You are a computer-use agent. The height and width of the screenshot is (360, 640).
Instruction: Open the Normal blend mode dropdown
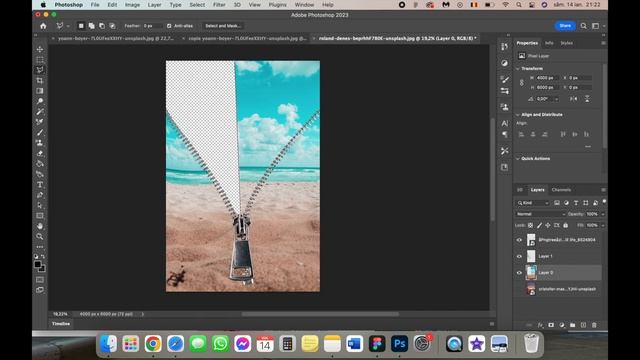[x=540, y=214]
